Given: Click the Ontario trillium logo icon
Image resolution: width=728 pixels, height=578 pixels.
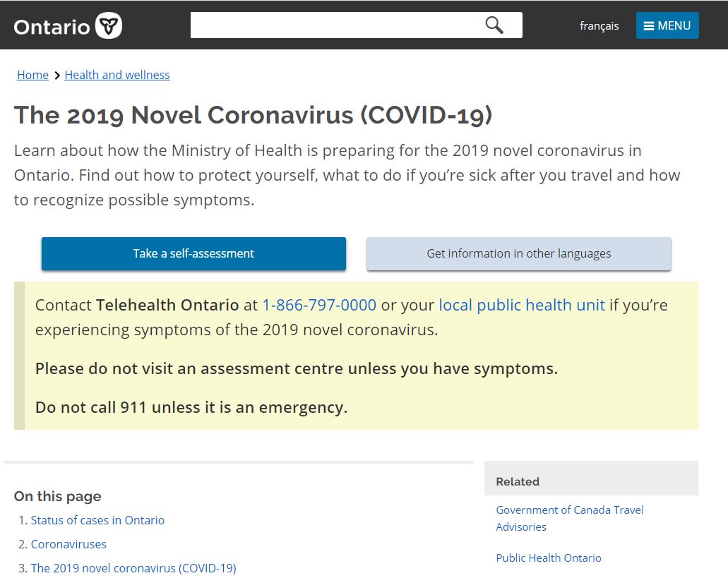Looking at the screenshot, I should (109, 25).
